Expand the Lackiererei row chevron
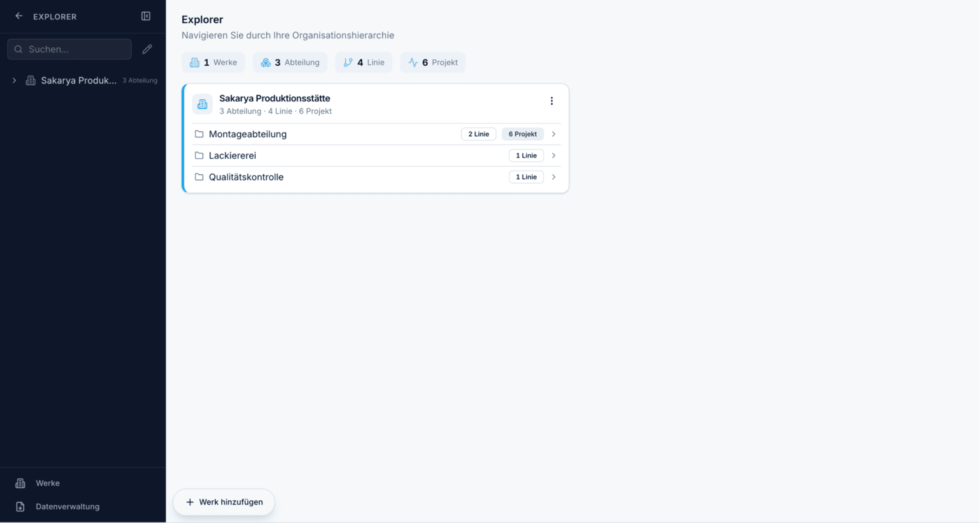980x523 pixels. (x=554, y=155)
